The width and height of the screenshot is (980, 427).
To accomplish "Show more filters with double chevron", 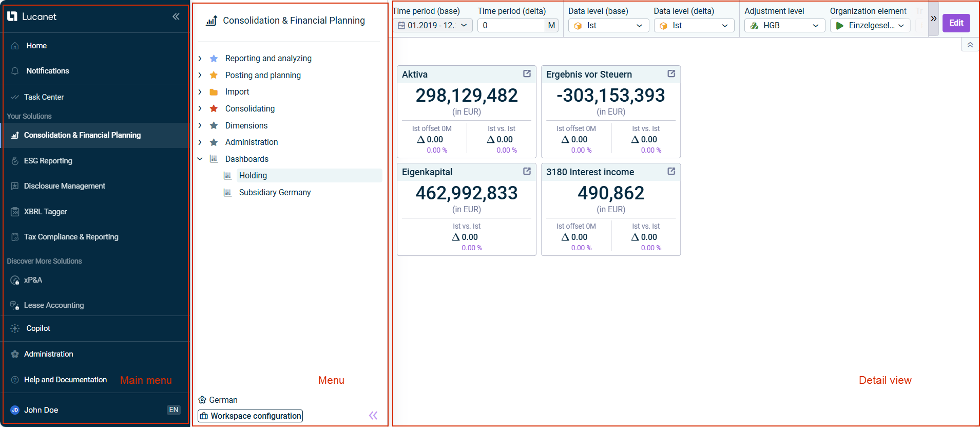I will 933,18.
